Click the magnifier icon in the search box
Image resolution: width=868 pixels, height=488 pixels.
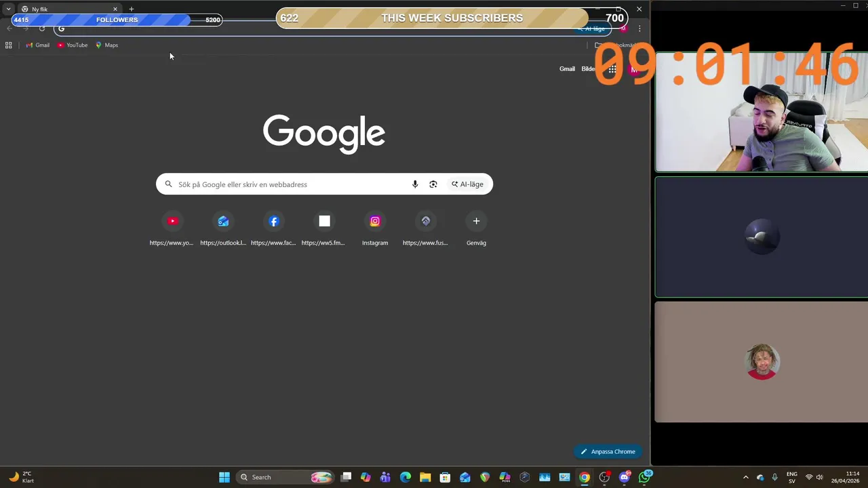click(169, 184)
